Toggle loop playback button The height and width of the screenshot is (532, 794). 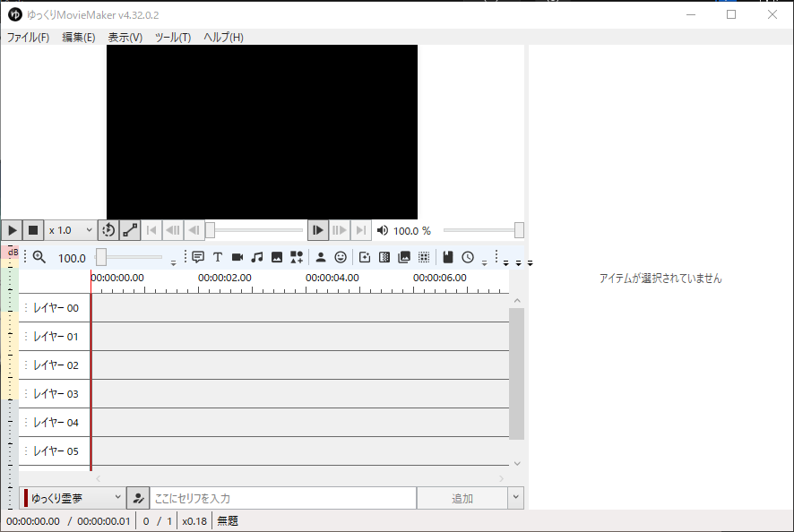[x=108, y=230]
